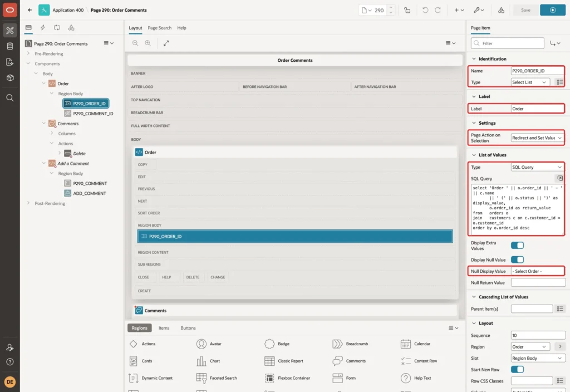Collapse the Identification section
The image size is (570, 392).
[474, 59]
